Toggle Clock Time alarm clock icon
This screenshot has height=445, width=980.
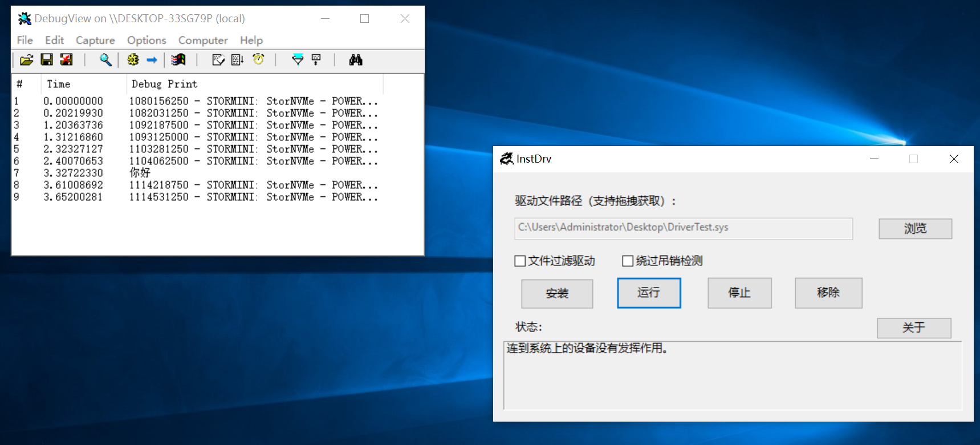(x=258, y=60)
